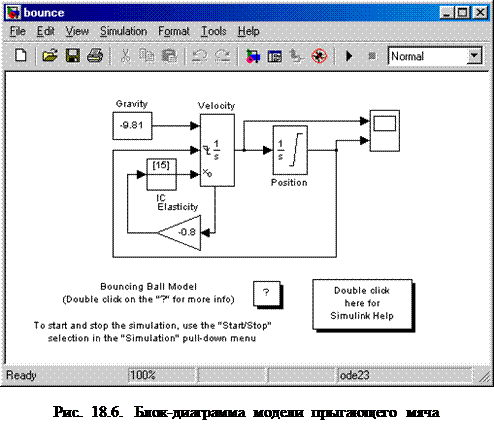Open the Simulation menu
The image size is (494, 430).
coord(123,31)
